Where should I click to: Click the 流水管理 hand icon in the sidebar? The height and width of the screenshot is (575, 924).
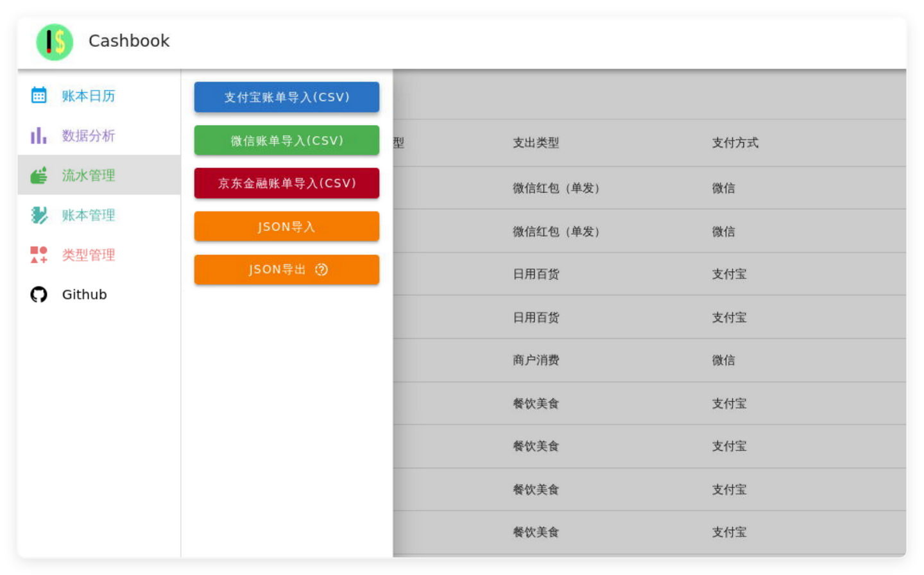pyautogui.click(x=38, y=175)
